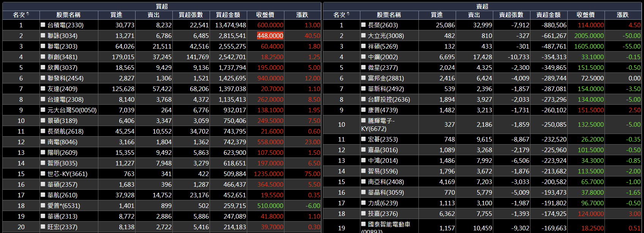Click stock name 台驊投控(2636)
Screen dimensions: 644x233
[x=389, y=99]
